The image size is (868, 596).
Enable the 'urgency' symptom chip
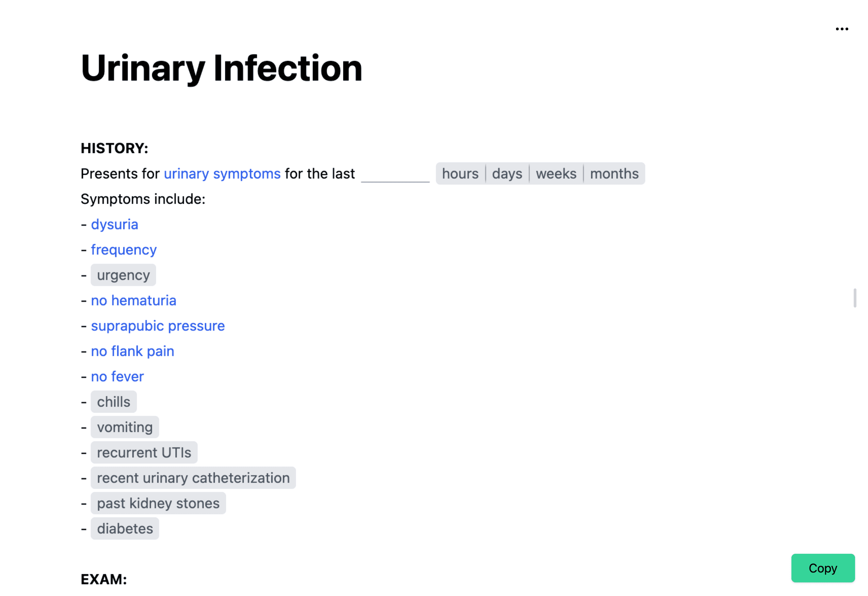click(x=123, y=275)
